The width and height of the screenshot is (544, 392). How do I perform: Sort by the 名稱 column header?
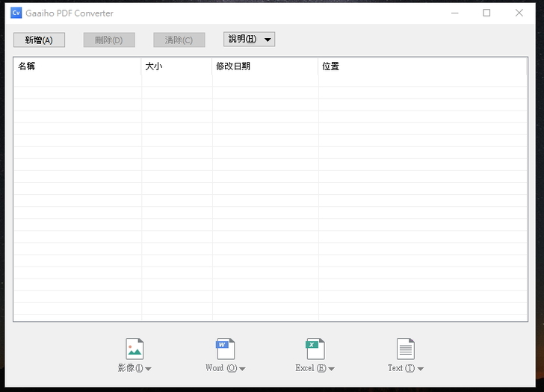[78, 66]
